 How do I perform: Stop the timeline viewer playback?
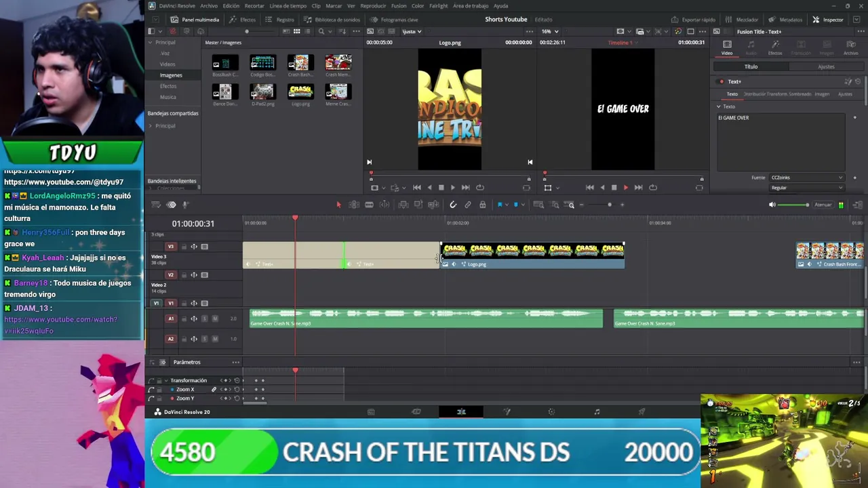click(x=614, y=188)
